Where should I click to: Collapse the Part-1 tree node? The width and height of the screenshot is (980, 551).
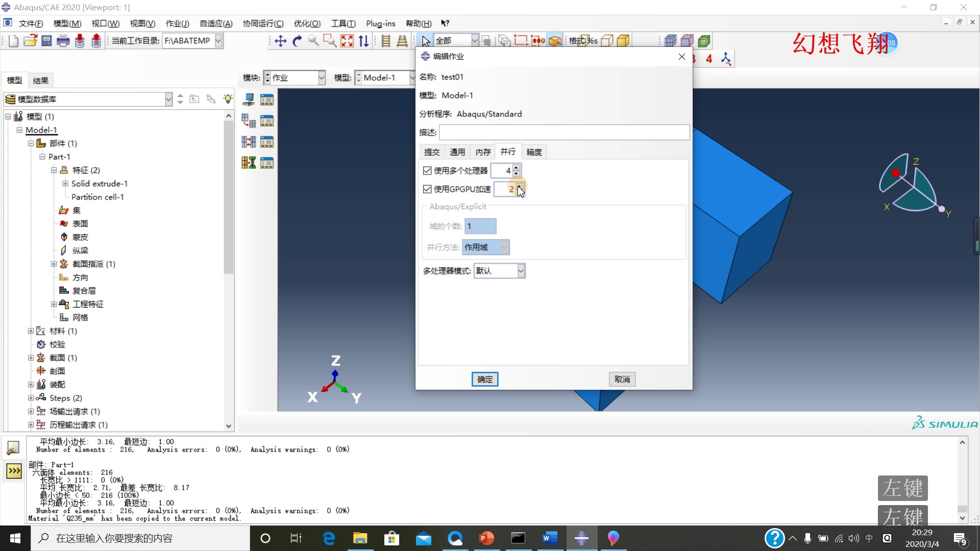42,157
